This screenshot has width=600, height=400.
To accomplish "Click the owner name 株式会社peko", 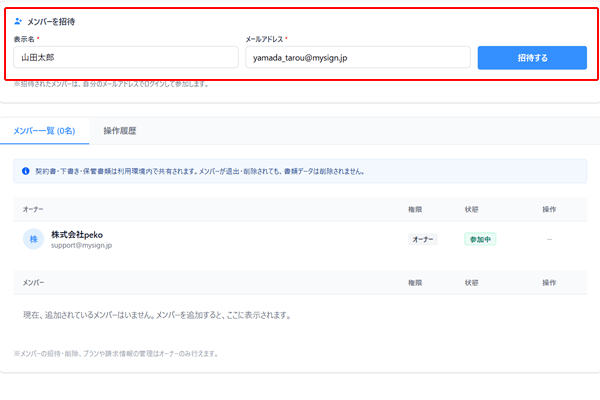I will (77, 235).
